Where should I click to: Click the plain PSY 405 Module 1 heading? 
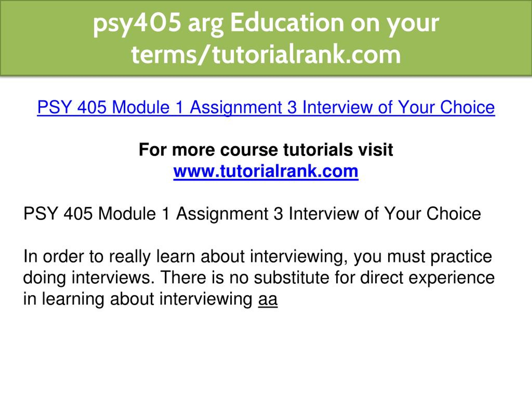[x=252, y=214]
